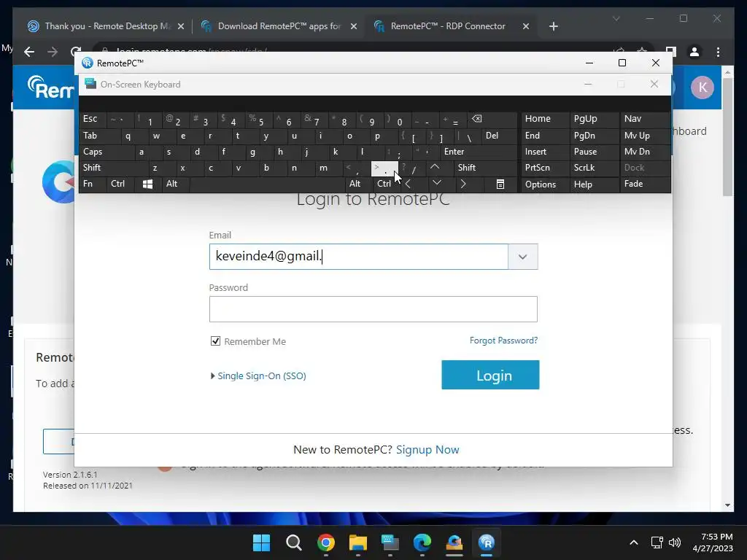Click PgUp key on On-Screen Keyboard
The width and height of the screenshot is (747, 560).
click(594, 119)
